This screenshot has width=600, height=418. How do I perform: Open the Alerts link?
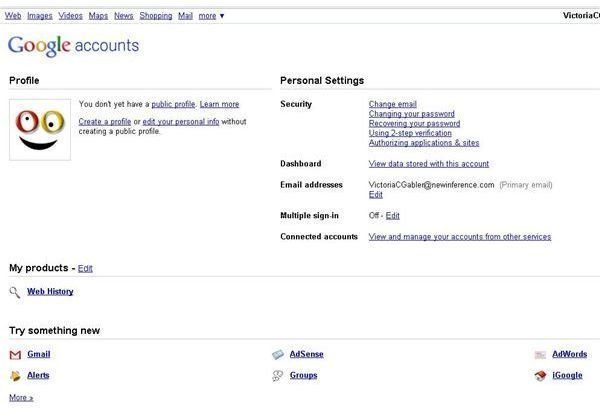pos(38,375)
